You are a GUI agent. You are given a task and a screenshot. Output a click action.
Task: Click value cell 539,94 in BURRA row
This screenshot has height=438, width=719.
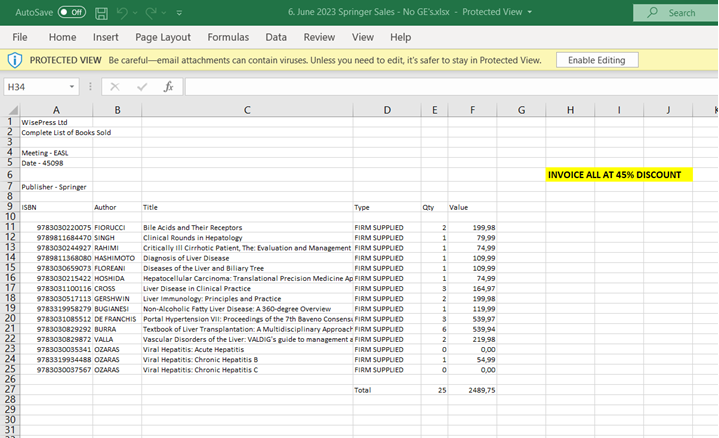pos(472,329)
